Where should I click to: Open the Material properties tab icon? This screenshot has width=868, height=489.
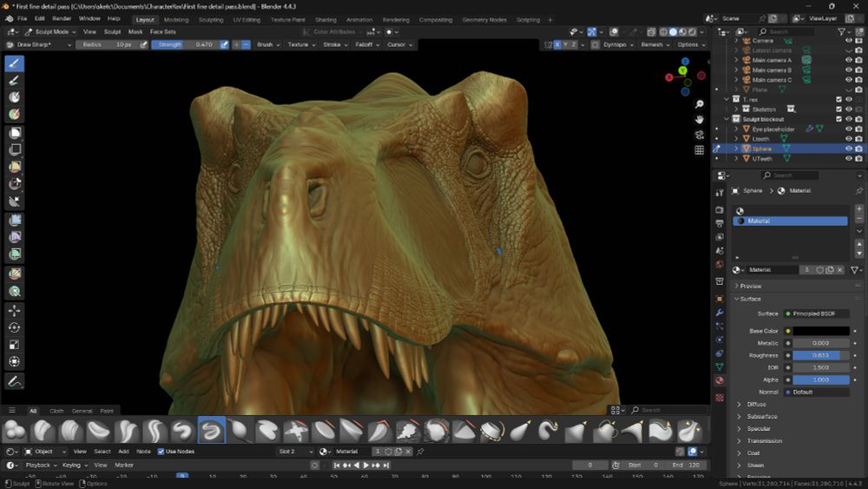[719, 380]
